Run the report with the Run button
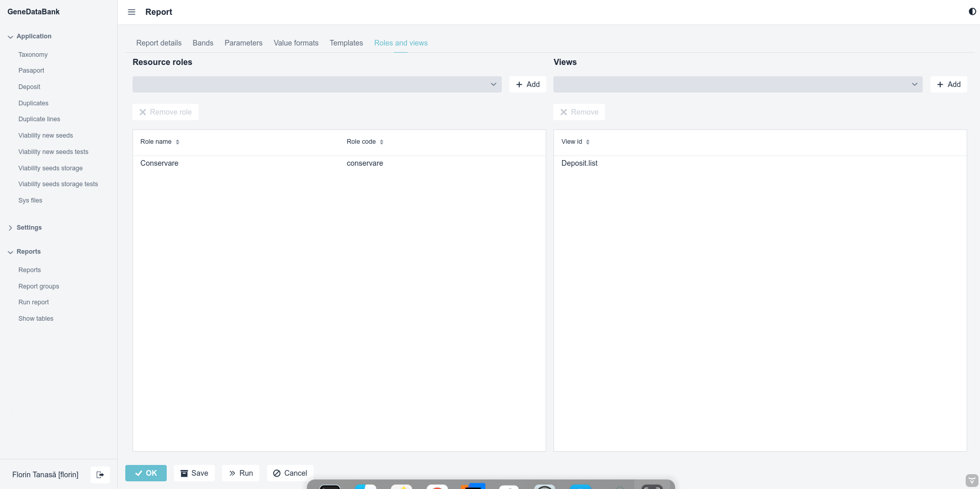Image resolution: width=980 pixels, height=489 pixels. 241,473
